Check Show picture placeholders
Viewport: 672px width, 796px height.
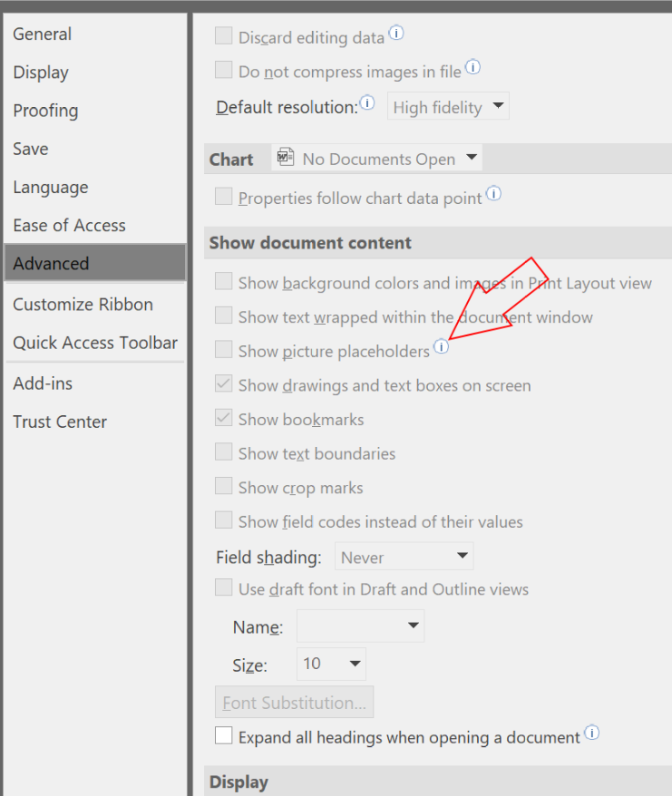pyautogui.click(x=223, y=350)
